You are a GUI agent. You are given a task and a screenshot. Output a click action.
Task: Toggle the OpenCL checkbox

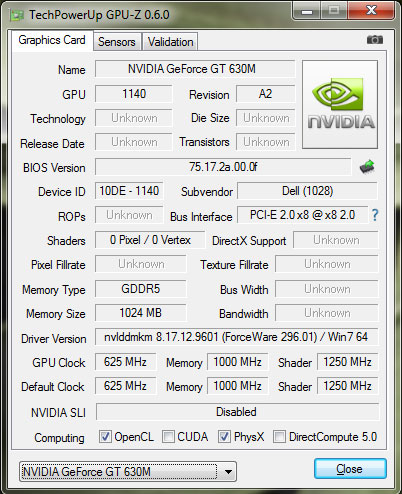tap(105, 436)
